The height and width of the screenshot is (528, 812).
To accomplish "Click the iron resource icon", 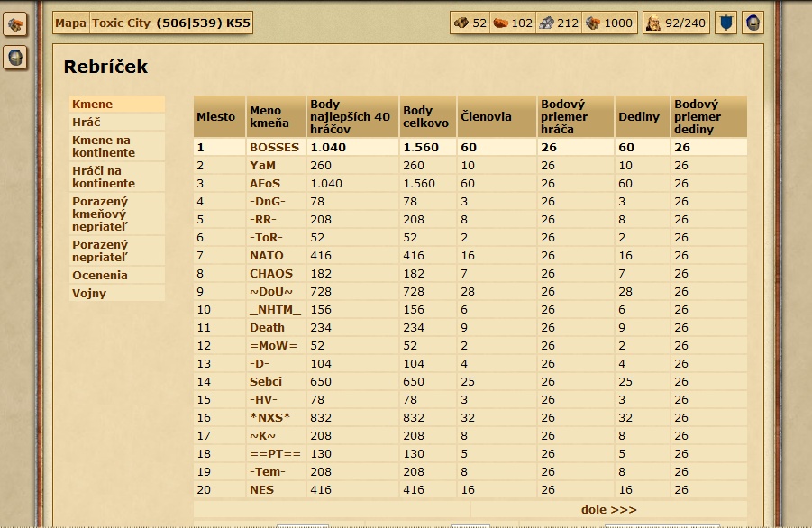I will (x=546, y=23).
